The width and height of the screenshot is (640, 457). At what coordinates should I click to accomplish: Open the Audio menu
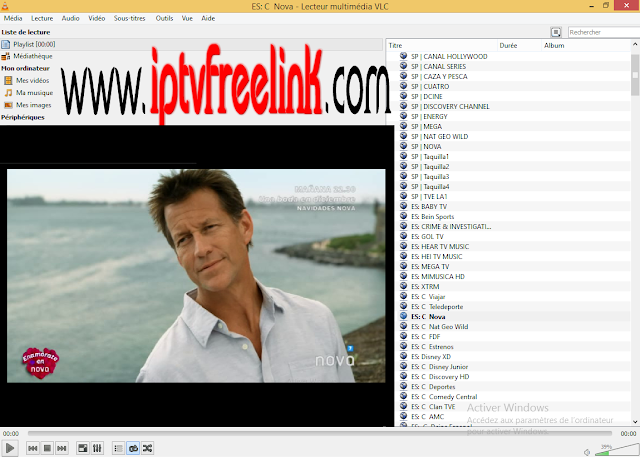(x=71, y=18)
